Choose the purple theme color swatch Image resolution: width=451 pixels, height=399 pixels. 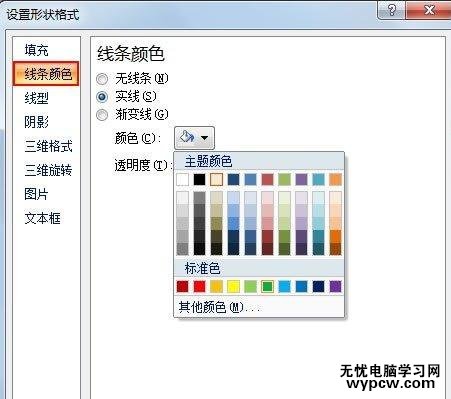point(301,179)
